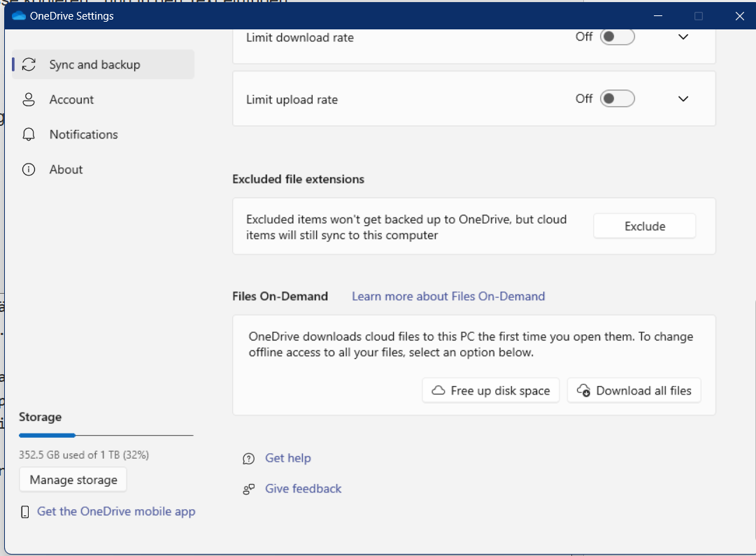Turn on the Limit upload rate switch
The width and height of the screenshot is (756, 556).
coord(618,99)
